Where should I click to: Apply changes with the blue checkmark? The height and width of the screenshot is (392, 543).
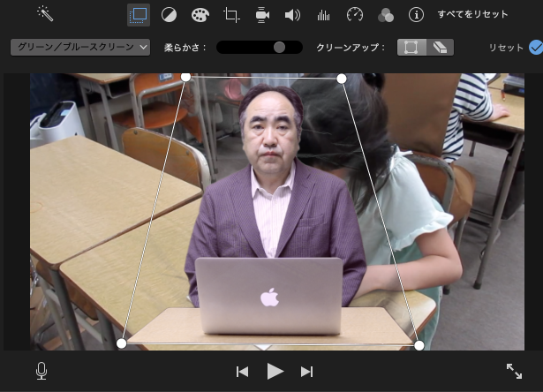[535, 48]
